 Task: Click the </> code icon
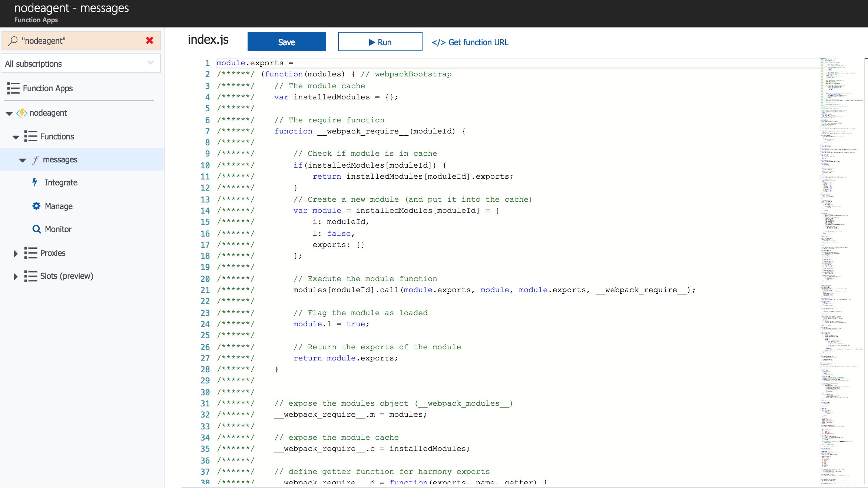click(438, 43)
